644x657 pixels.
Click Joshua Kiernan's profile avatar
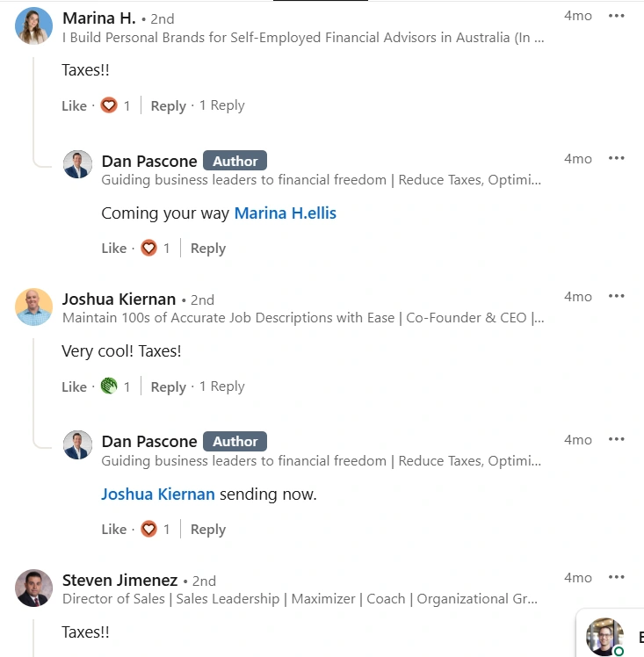tap(34, 307)
